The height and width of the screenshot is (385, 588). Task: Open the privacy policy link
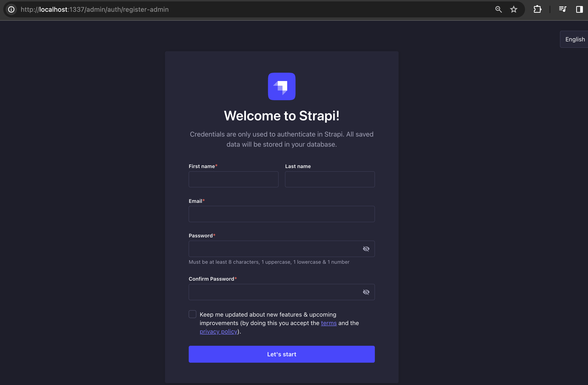[x=218, y=331]
